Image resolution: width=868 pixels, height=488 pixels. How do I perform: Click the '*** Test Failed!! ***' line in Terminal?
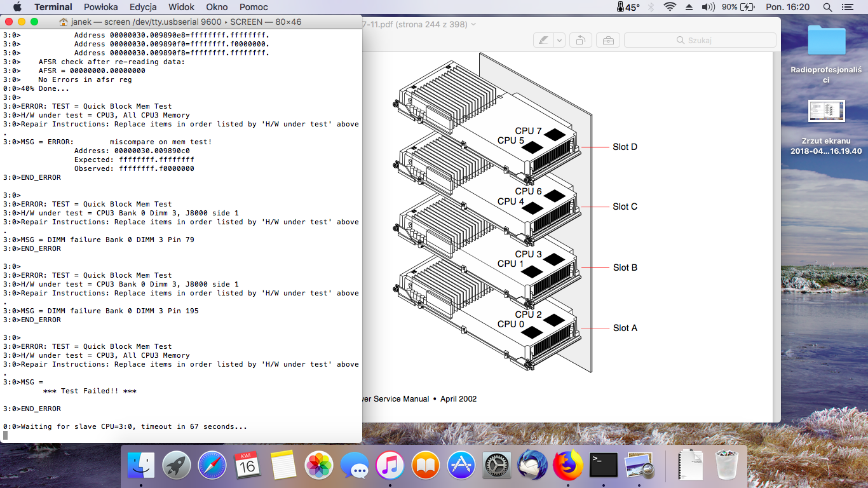pyautogui.click(x=90, y=391)
